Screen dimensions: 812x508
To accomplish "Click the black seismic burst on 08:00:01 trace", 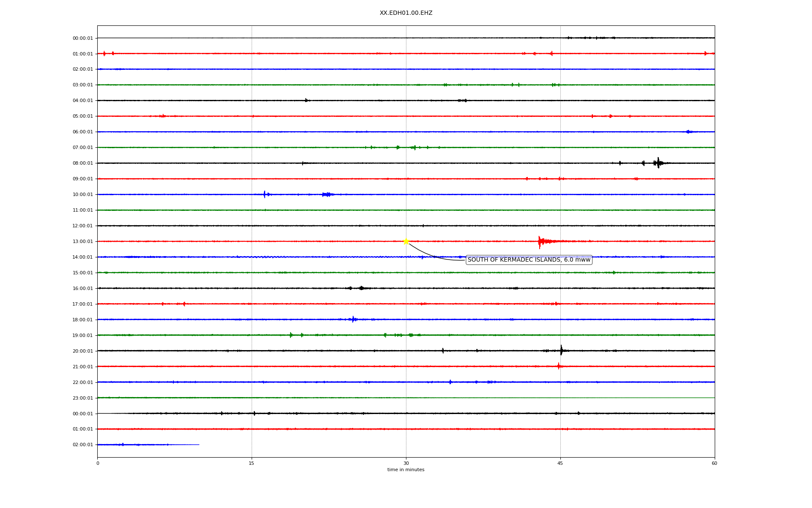I will pos(658,163).
